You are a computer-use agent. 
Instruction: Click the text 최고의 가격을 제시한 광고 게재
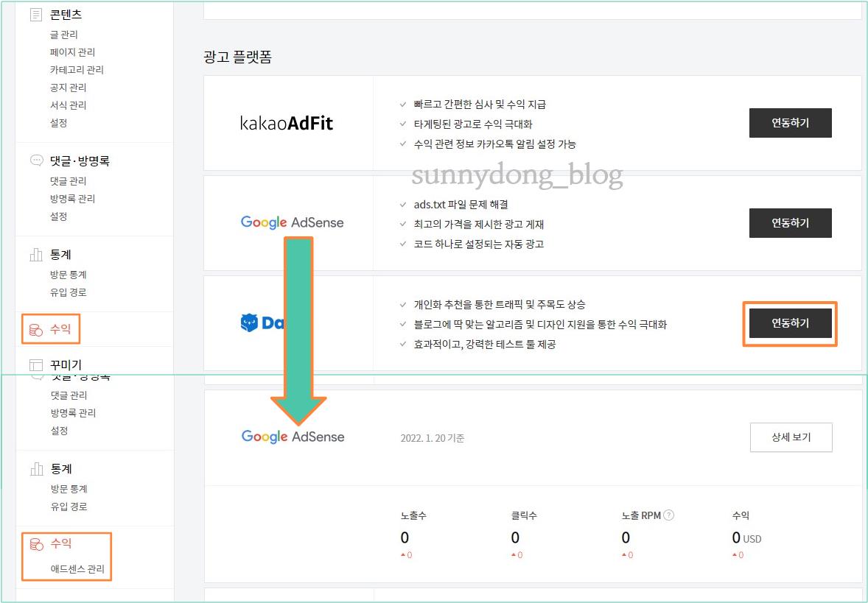[479, 224]
